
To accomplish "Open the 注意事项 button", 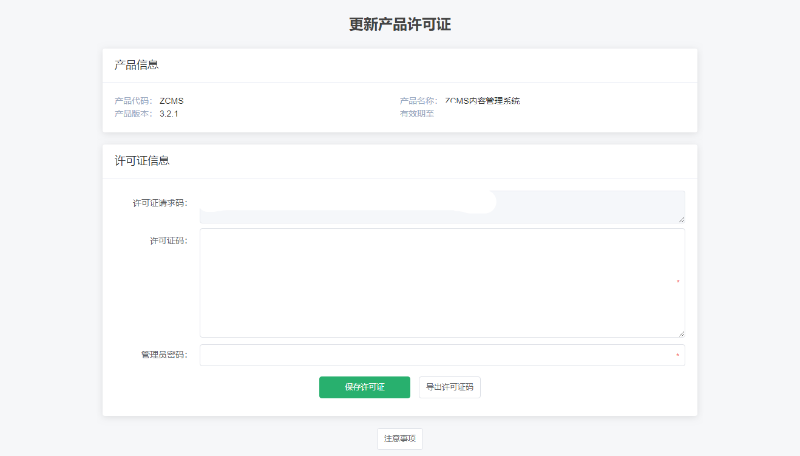I will point(399,439).
